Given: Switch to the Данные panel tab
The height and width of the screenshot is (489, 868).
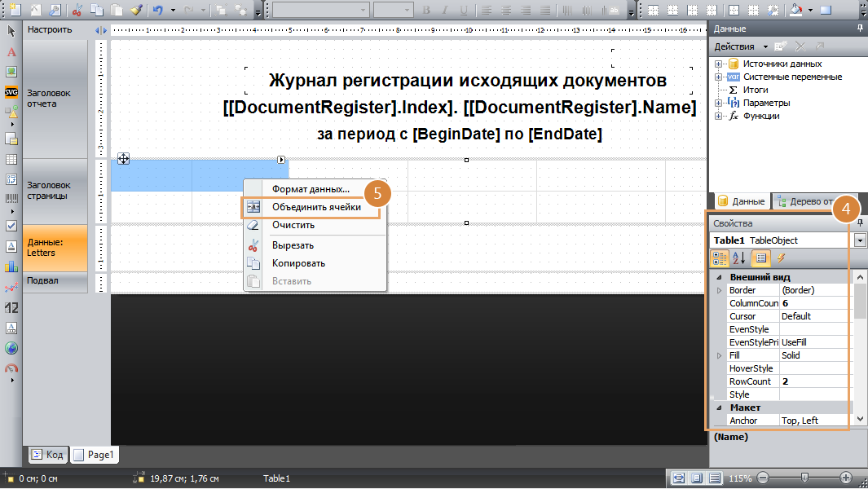Looking at the screenshot, I should [741, 201].
